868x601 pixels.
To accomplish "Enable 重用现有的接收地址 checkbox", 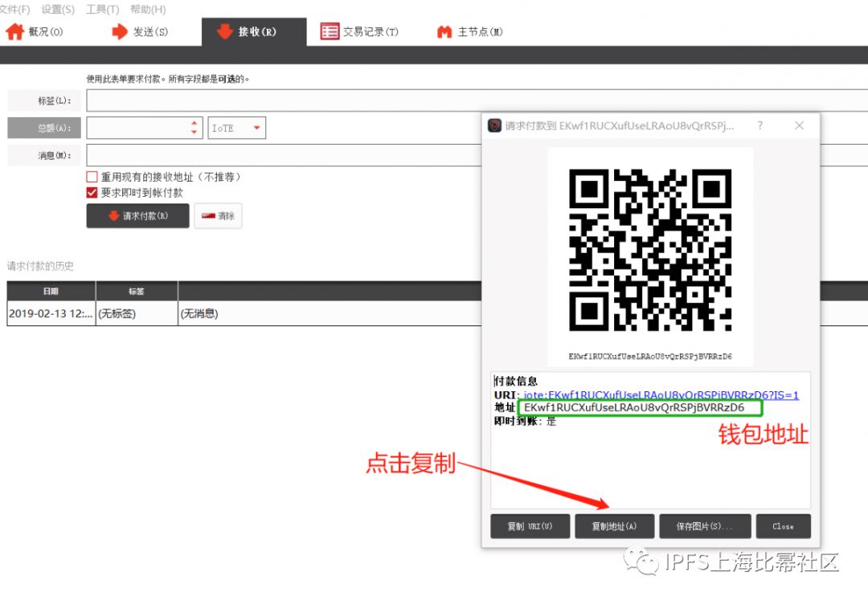I will (x=92, y=177).
